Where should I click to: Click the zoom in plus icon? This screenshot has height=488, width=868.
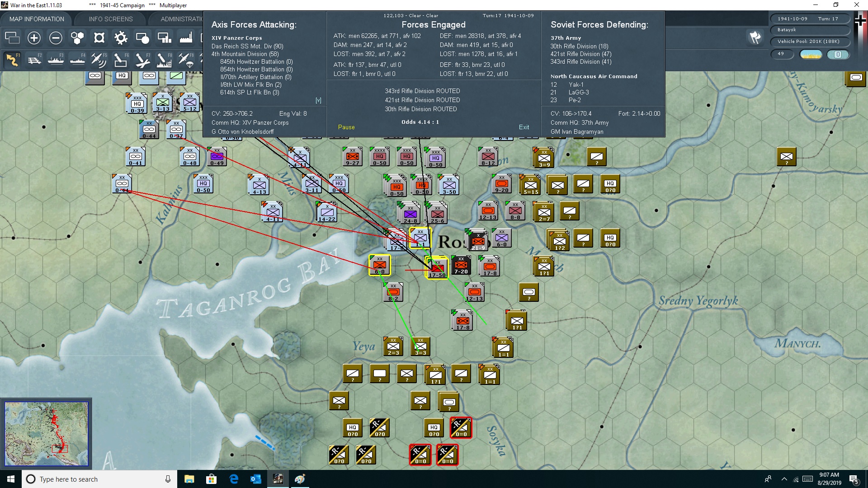click(x=34, y=38)
